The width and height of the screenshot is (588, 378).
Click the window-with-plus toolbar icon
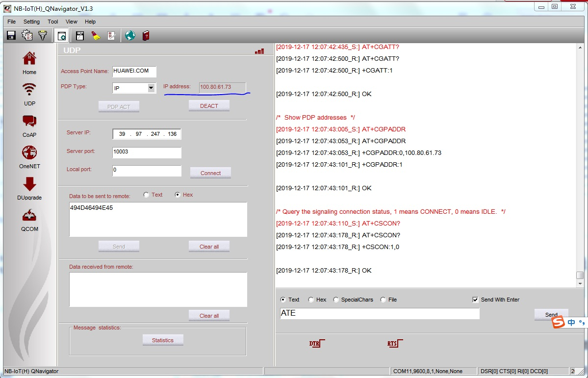61,36
